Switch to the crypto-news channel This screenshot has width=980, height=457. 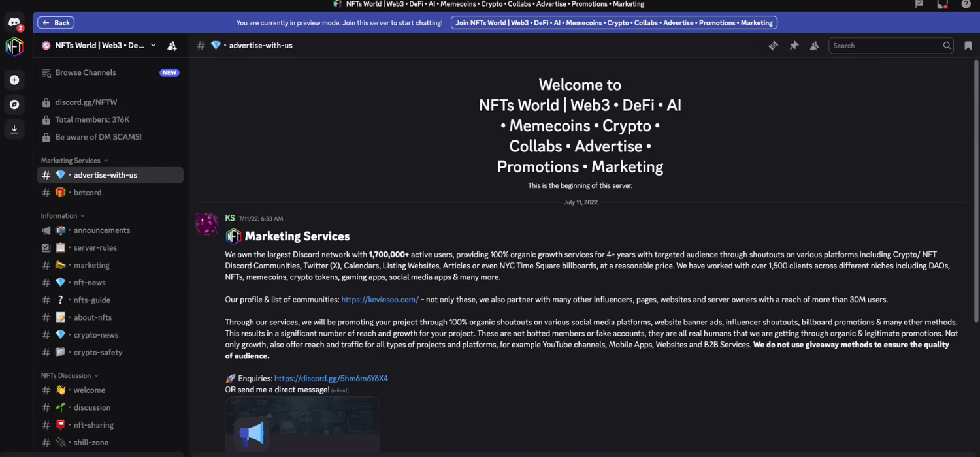94,334
